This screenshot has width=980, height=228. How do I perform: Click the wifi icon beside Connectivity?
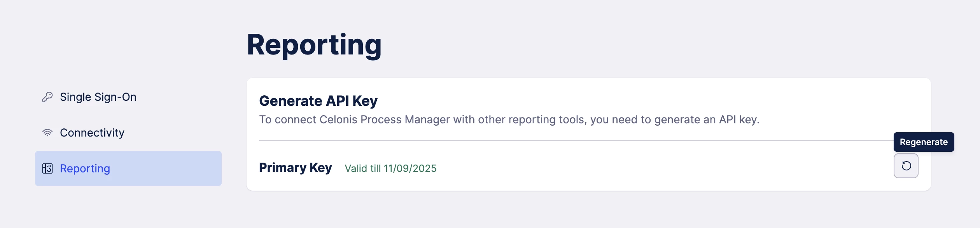coord(47,133)
